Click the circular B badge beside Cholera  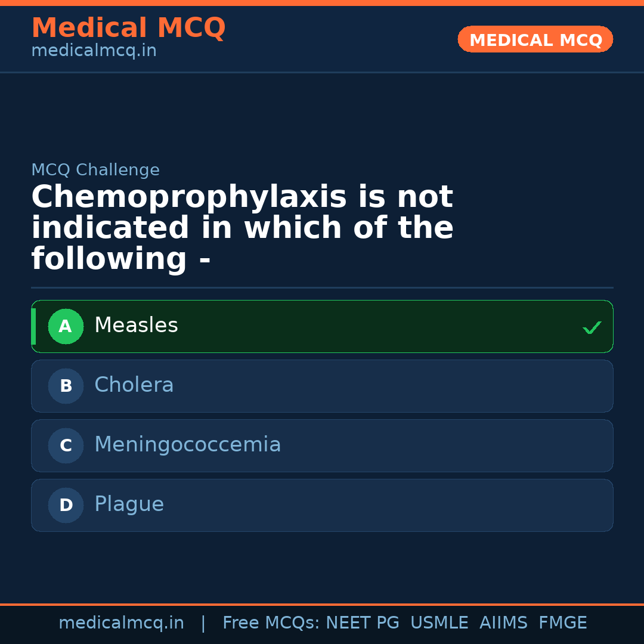[x=66, y=386]
